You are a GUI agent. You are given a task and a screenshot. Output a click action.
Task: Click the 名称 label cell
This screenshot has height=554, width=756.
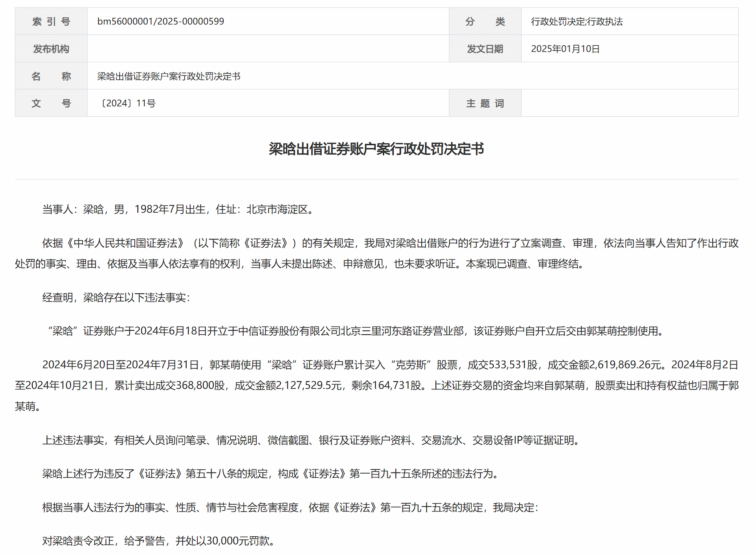[51, 76]
